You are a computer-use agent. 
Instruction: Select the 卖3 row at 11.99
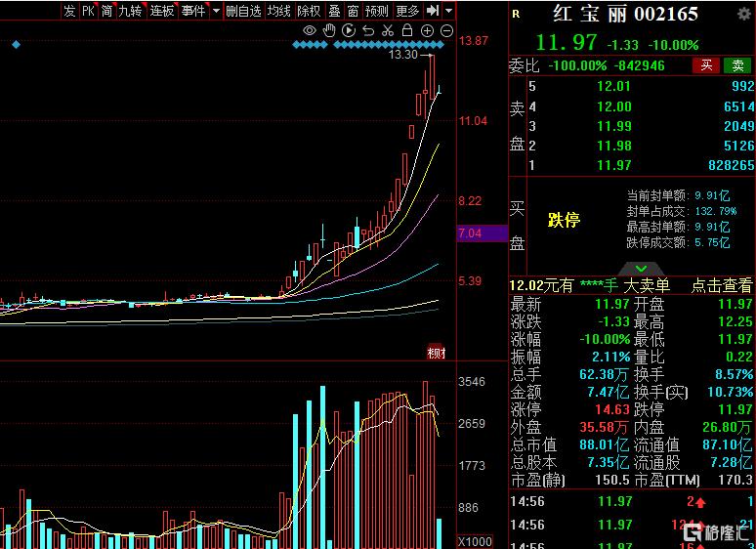[641, 126]
